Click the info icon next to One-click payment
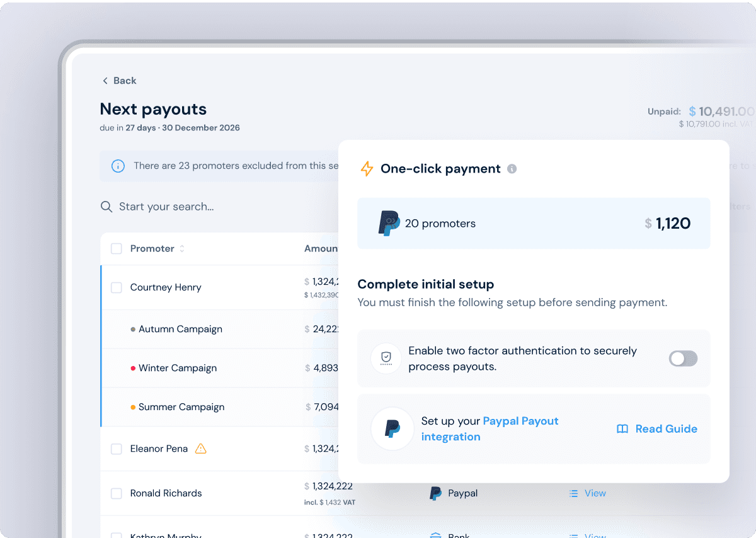This screenshot has width=756, height=538. click(x=512, y=169)
